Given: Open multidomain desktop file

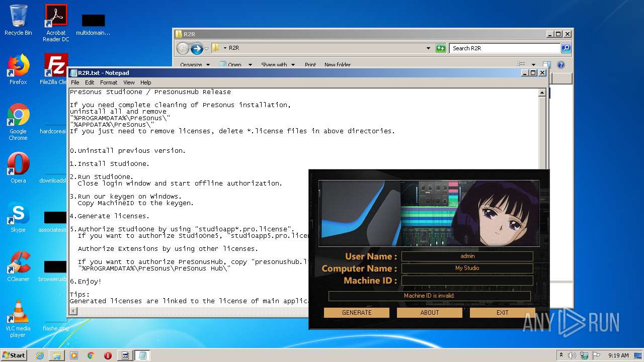Looking at the screenshot, I should [x=93, y=24].
